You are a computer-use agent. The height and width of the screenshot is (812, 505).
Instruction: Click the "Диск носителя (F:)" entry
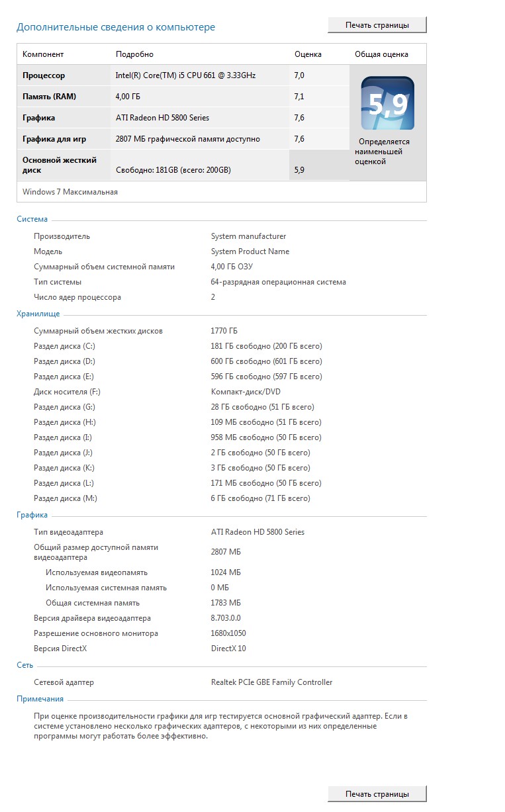(67, 392)
